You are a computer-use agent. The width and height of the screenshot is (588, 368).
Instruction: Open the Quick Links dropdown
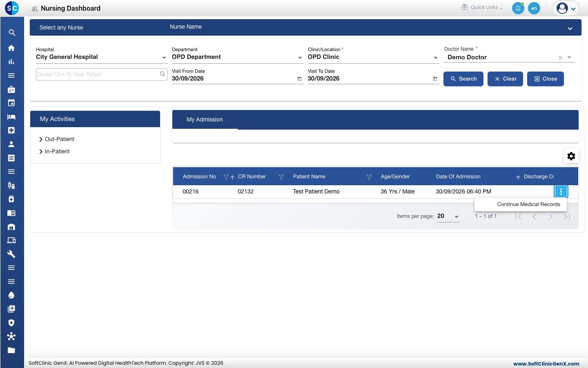[482, 7]
